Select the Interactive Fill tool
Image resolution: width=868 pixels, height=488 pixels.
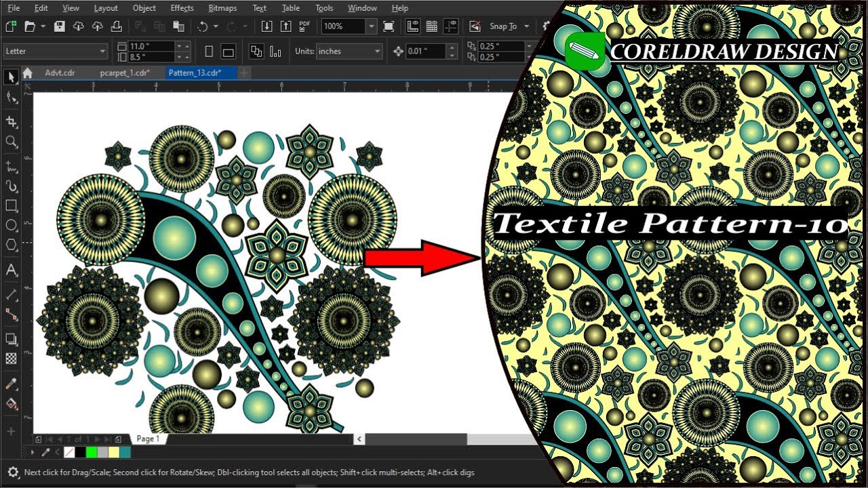11,403
